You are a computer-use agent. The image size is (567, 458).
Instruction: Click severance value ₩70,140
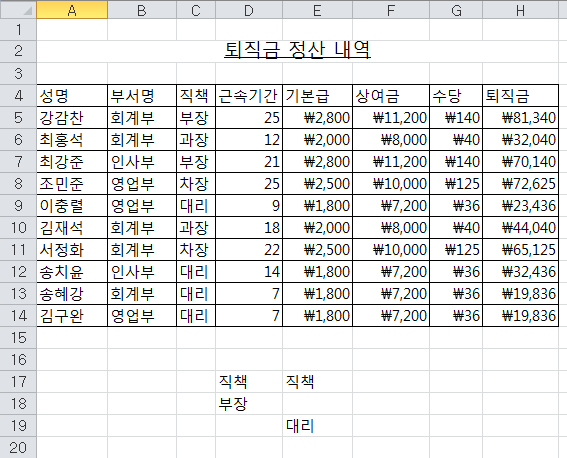point(521,162)
